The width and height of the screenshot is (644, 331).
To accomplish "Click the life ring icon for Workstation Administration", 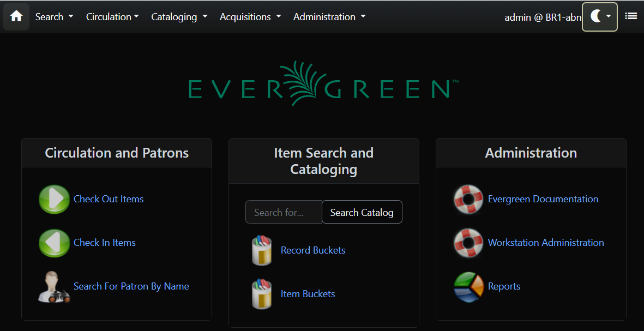I will click(468, 242).
